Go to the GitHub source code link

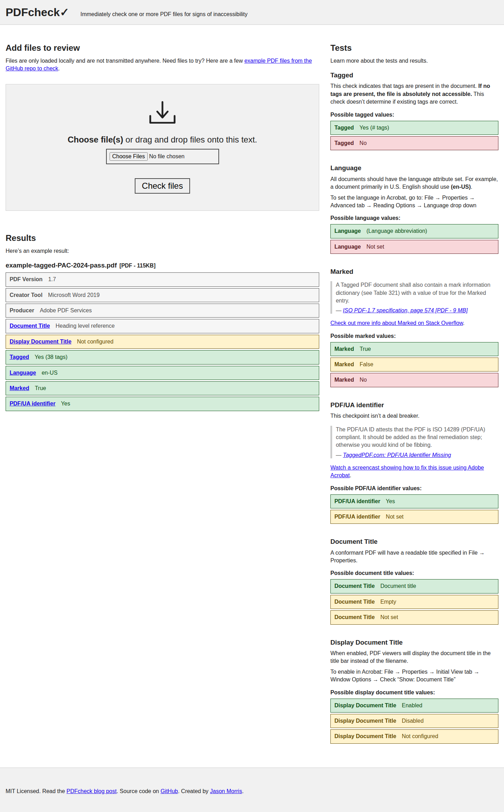(169, 791)
